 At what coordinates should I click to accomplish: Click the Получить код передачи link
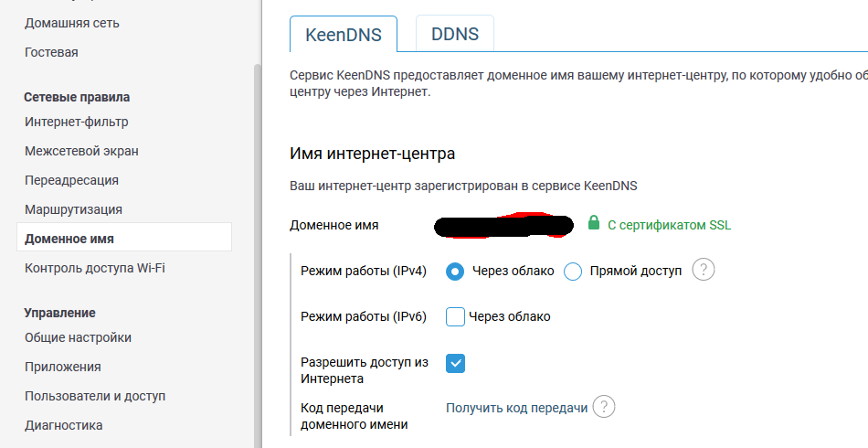pos(516,408)
